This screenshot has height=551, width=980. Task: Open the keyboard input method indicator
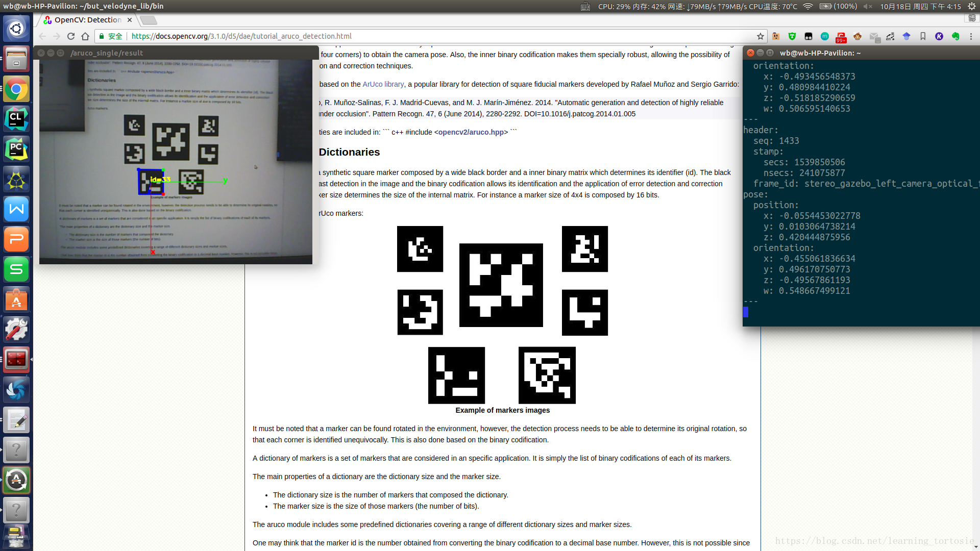585,6
